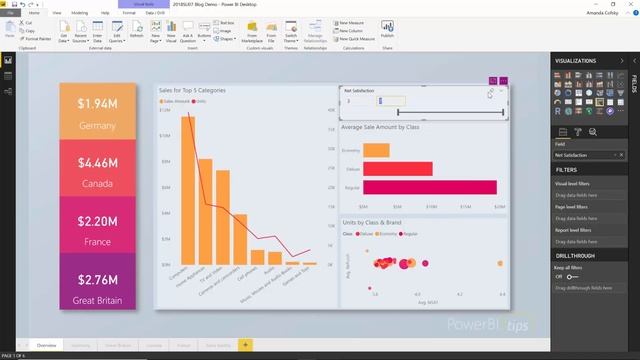This screenshot has height=360, width=640.
Task: Click the New Quick Measure button
Action: (x=354, y=39)
